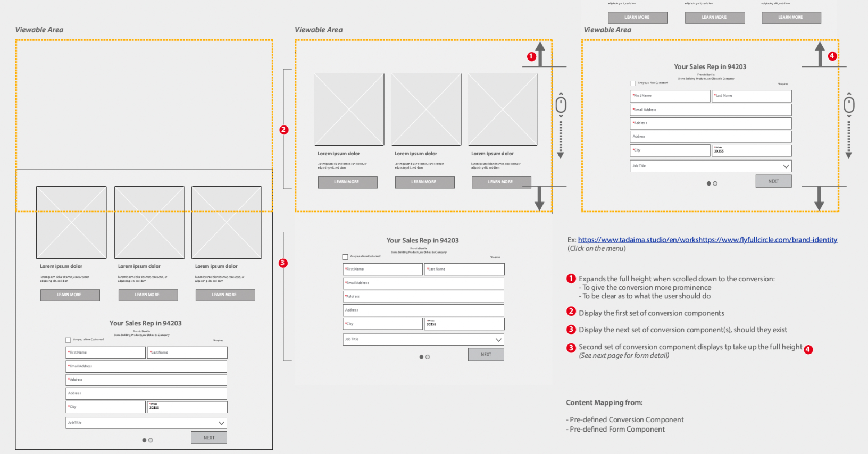Click 'Your Sales Rep in 94203' heading in right wireframe
This screenshot has height=454, width=868.
point(710,67)
